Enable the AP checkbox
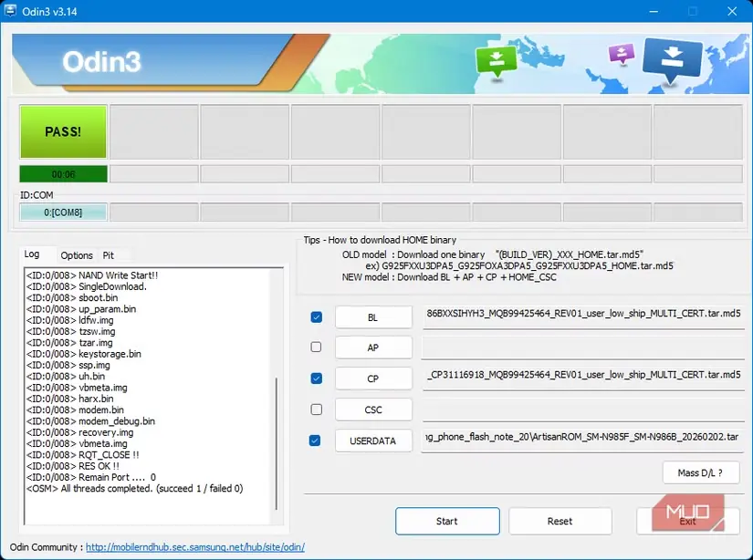The width and height of the screenshot is (753, 560). tap(316, 347)
